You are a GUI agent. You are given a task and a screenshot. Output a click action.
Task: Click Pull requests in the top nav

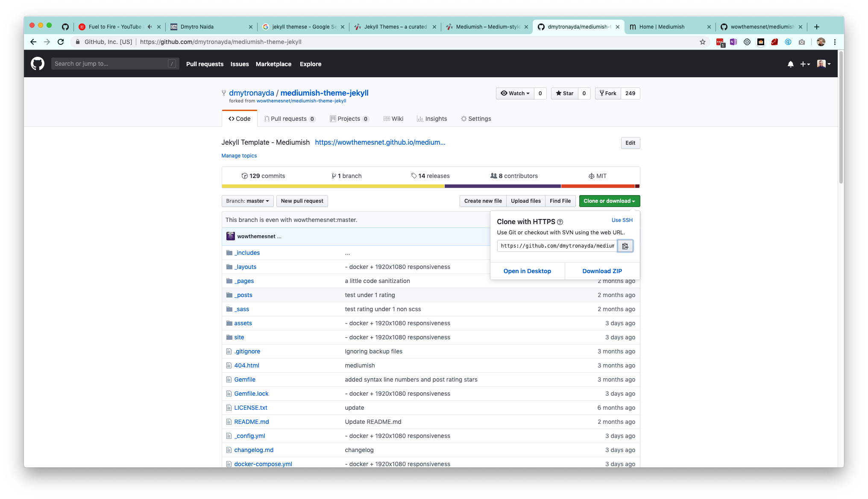[205, 64]
